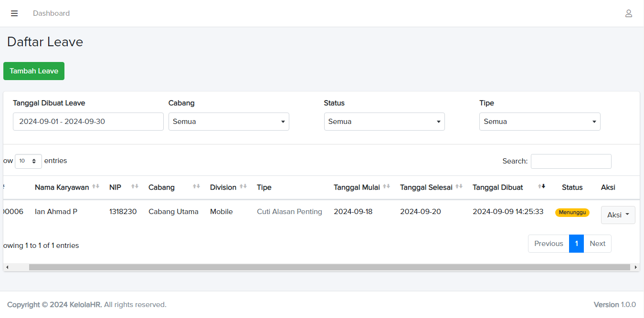
Task: Click the horizontal table scrollbar
Action: (329, 267)
